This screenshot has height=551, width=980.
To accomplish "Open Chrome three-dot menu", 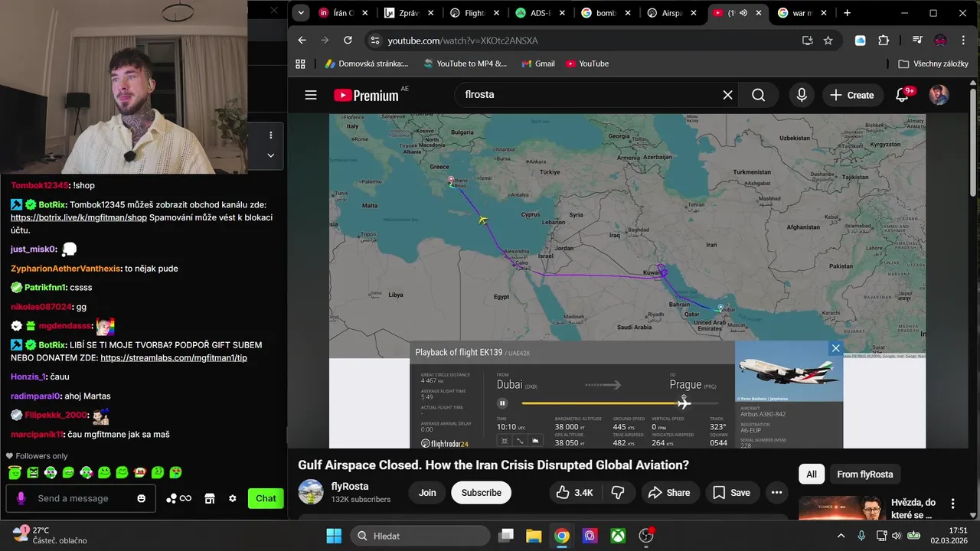I will coord(963,41).
